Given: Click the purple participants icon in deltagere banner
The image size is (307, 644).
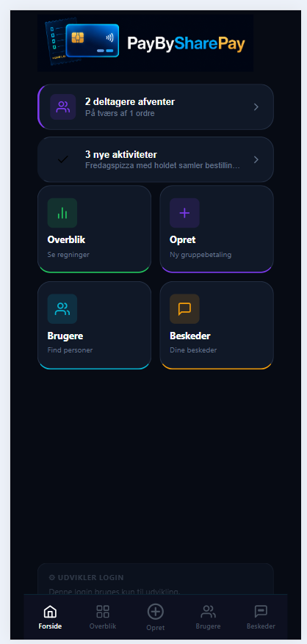Looking at the screenshot, I should (63, 106).
